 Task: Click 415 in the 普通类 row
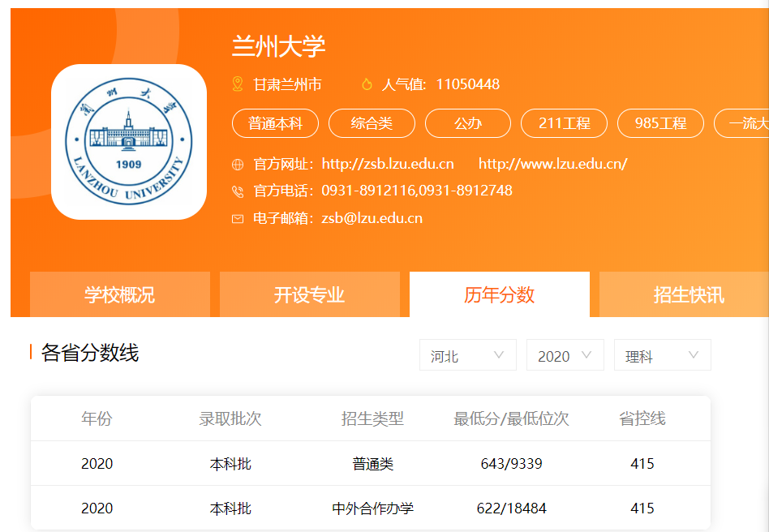click(642, 464)
